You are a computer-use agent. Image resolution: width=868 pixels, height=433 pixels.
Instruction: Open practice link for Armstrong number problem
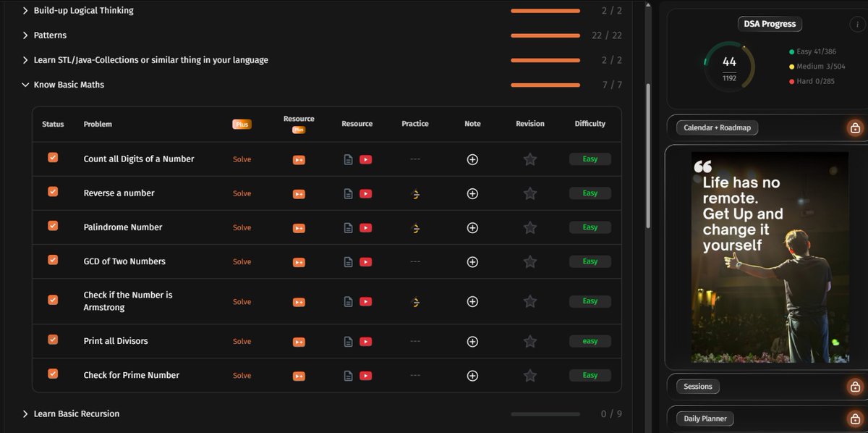tap(415, 301)
